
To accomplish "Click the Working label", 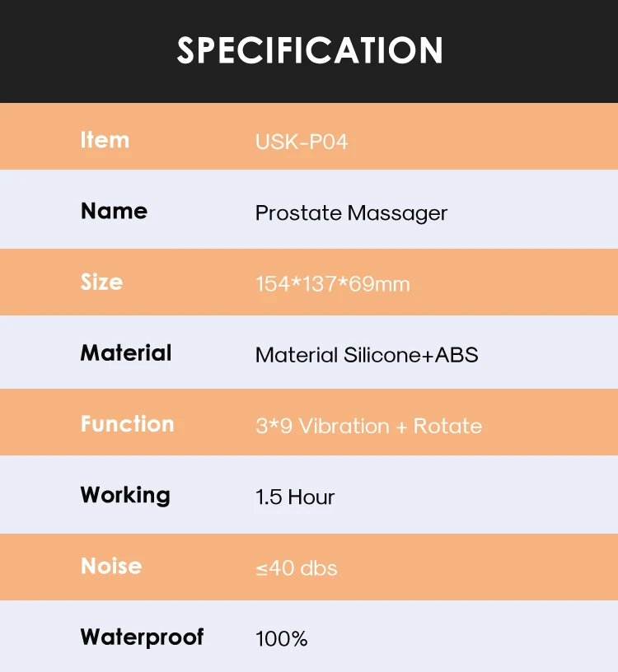I will click(125, 495).
